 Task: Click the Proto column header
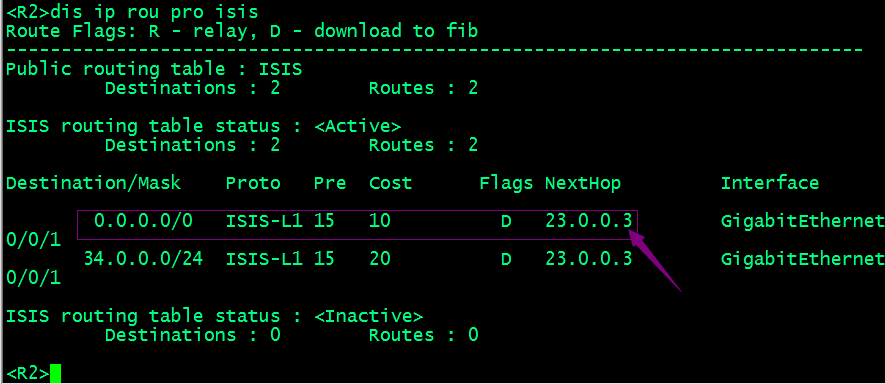tap(253, 183)
